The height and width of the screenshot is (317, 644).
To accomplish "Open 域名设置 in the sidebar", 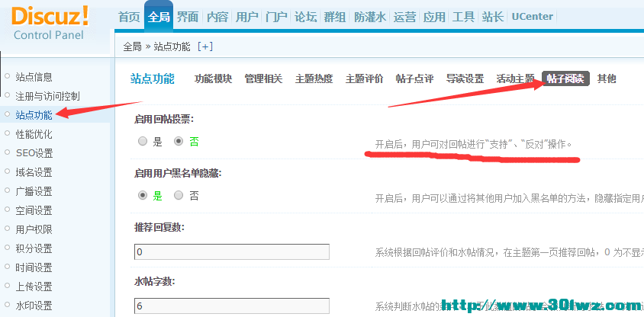I will coord(34,172).
